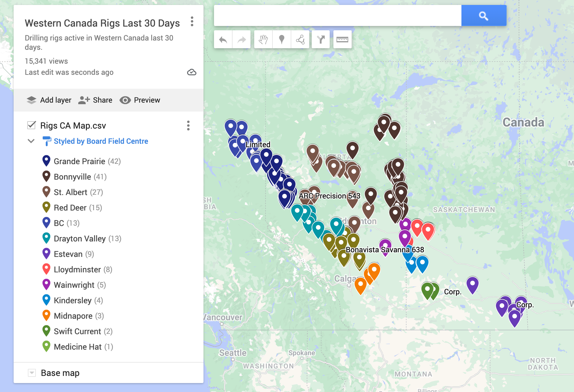Open the Rigs CA Map.csv layer menu
574x392 pixels.
[x=188, y=126]
